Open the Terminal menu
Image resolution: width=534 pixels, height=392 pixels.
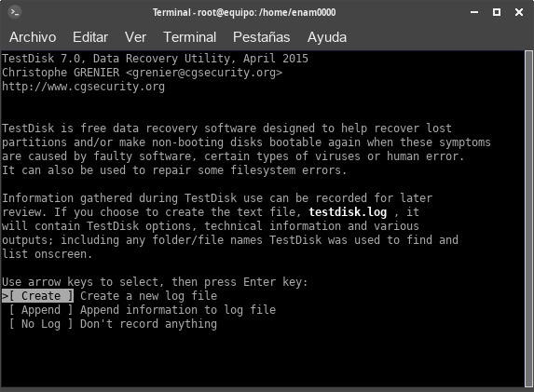click(x=190, y=37)
